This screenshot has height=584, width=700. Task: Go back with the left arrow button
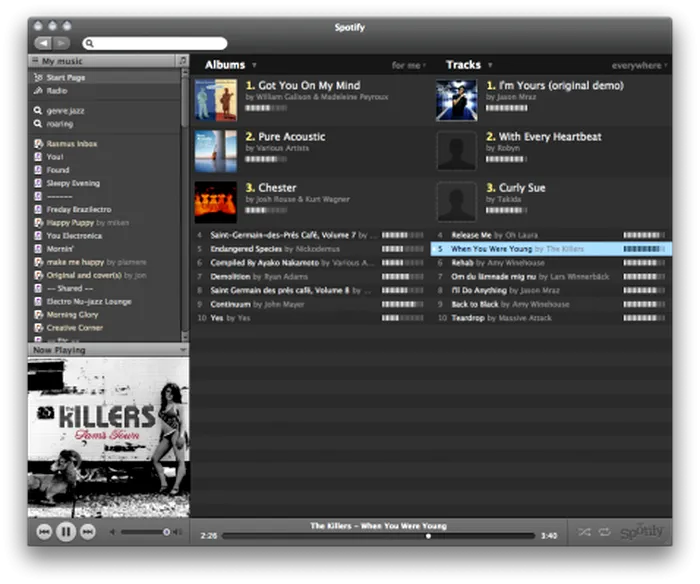click(43, 43)
